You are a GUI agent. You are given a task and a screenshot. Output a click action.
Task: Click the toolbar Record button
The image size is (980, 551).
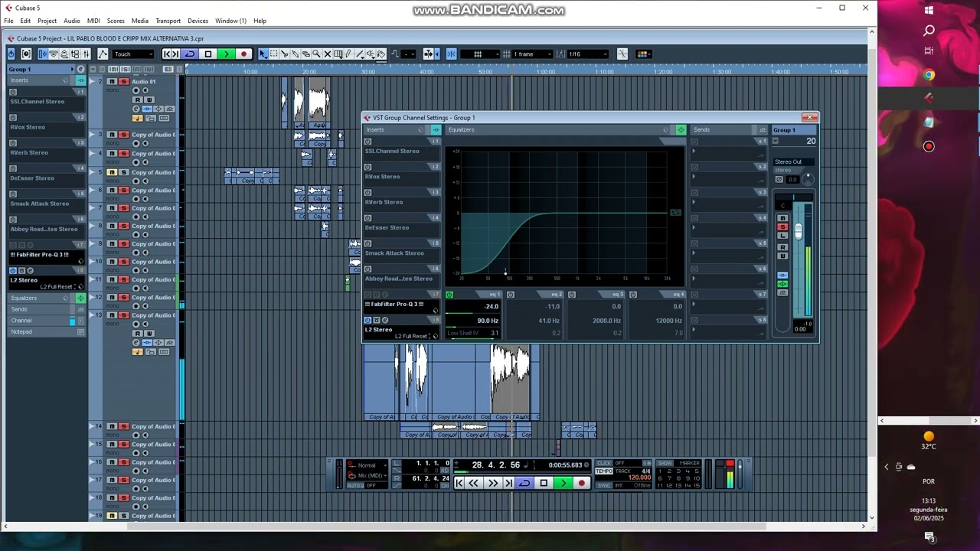tap(243, 54)
